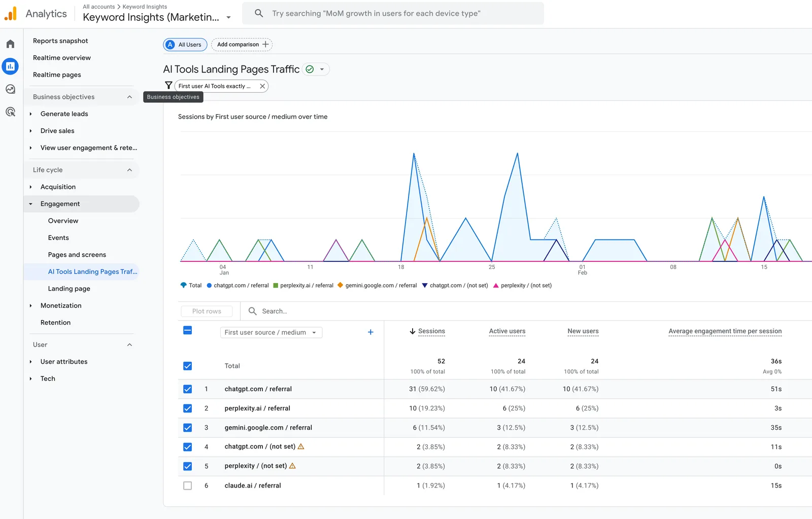Click the plus icon to add dimension column

coord(370,332)
